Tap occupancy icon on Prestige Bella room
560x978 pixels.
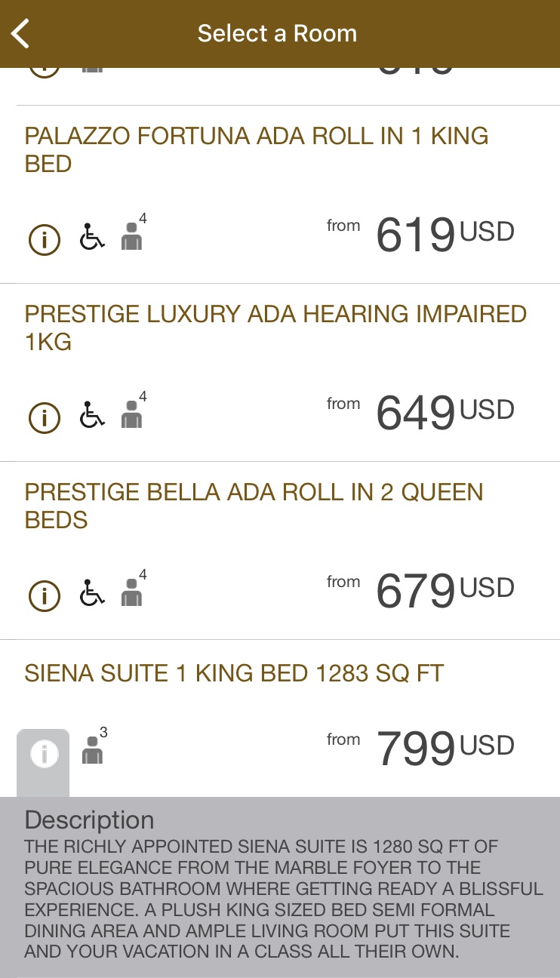coord(132,592)
